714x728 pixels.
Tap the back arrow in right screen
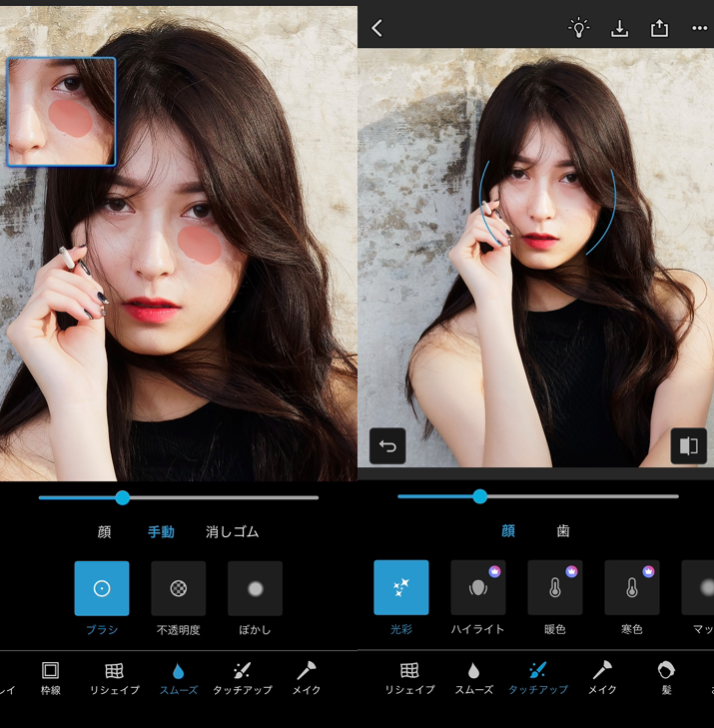click(x=376, y=28)
